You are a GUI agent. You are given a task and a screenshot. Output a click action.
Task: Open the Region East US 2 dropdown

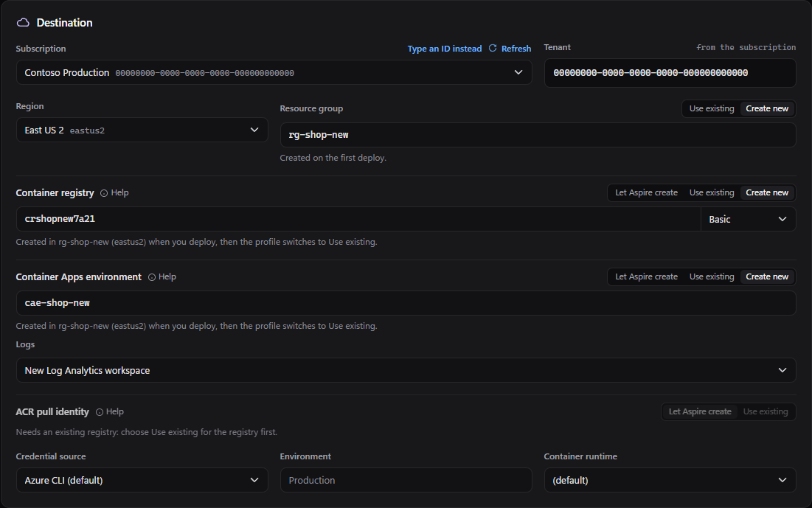(x=142, y=130)
